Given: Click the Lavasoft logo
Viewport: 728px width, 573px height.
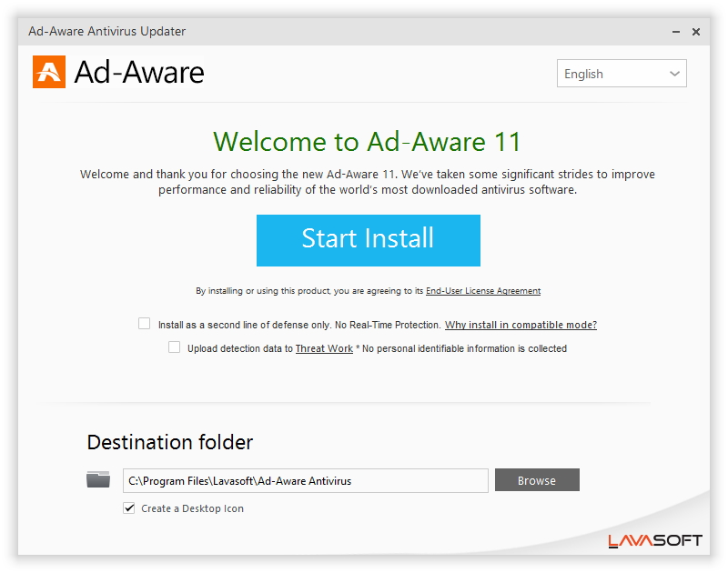Looking at the screenshot, I should [x=654, y=540].
